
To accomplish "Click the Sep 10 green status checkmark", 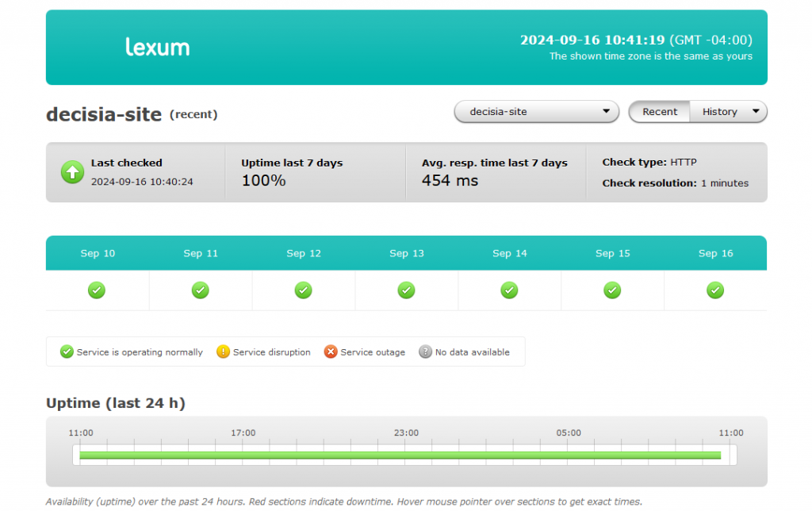I will point(97,290).
